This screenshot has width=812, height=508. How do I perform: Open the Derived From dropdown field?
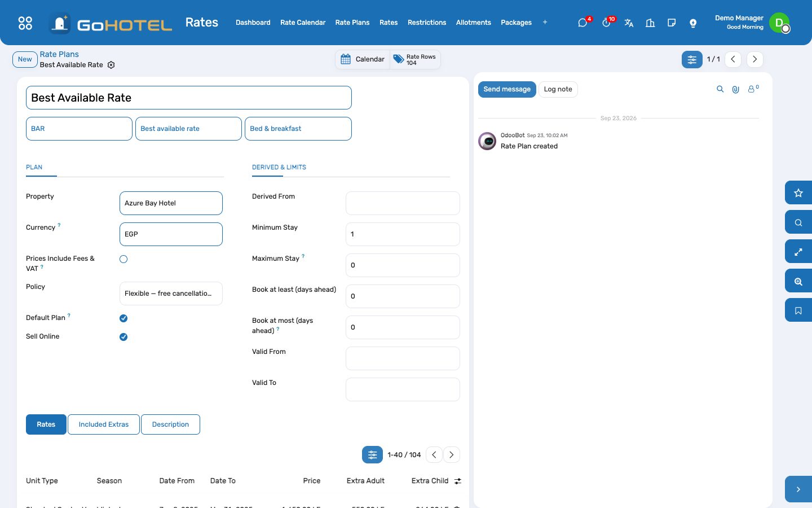403,203
